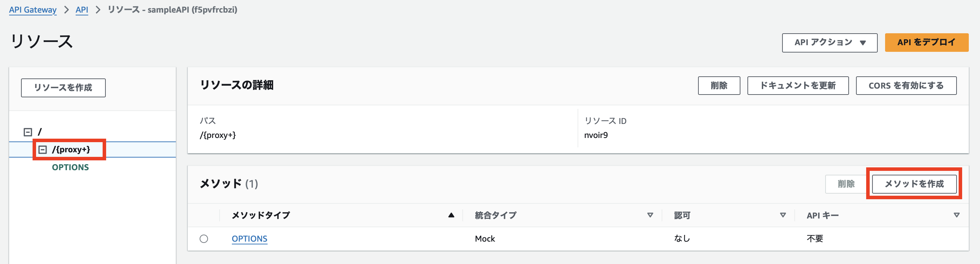980x264 pixels.
Task: Go back via the API breadcrumb
Action: 81,10
